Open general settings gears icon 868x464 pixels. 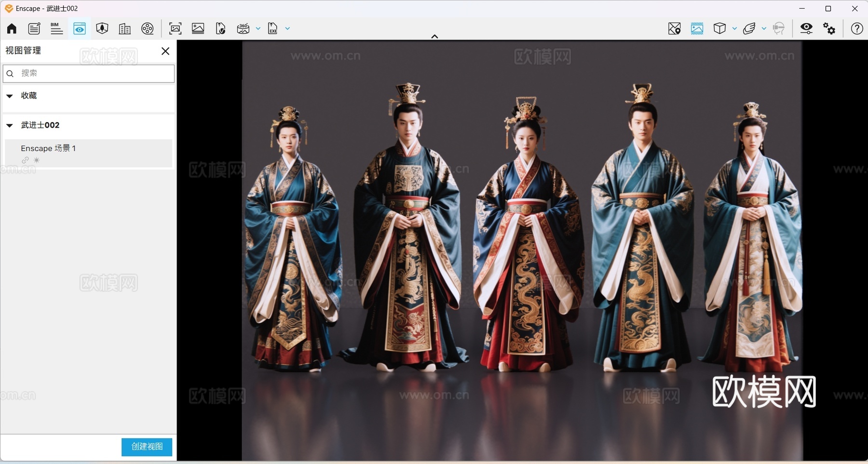click(x=829, y=28)
